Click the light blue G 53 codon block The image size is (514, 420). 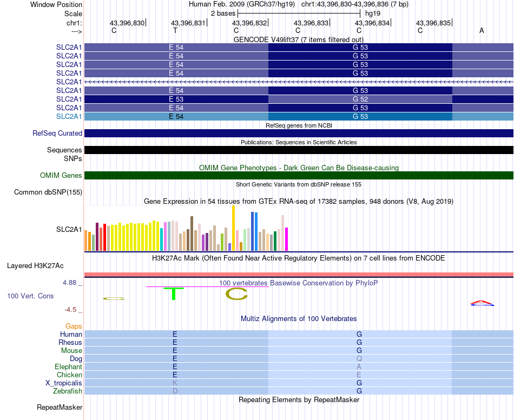360,116
